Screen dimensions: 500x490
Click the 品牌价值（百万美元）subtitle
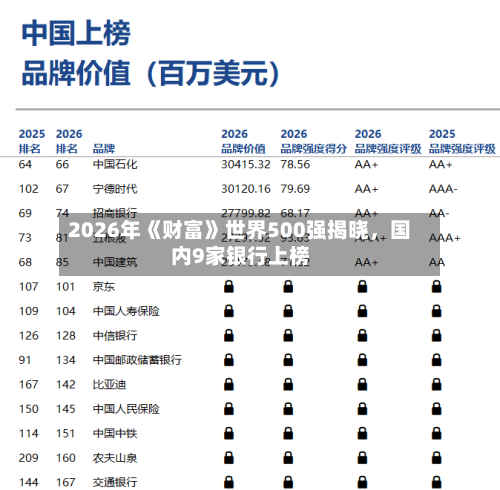[151, 73]
